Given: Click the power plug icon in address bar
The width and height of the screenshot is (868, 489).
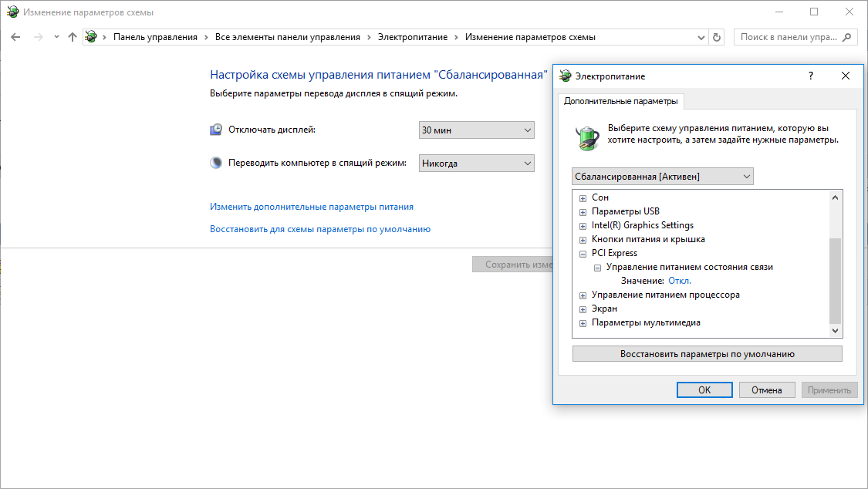Looking at the screenshot, I should tap(91, 37).
